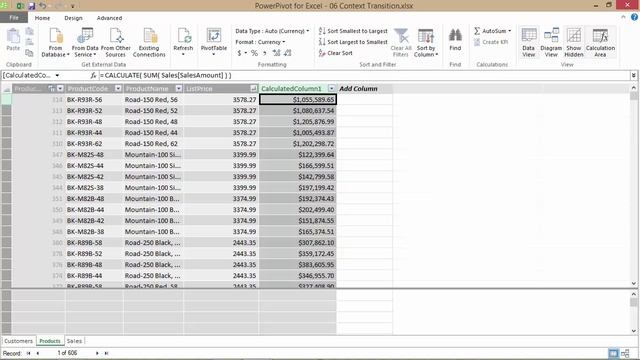Go to previous record button

click(x=38, y=353)
